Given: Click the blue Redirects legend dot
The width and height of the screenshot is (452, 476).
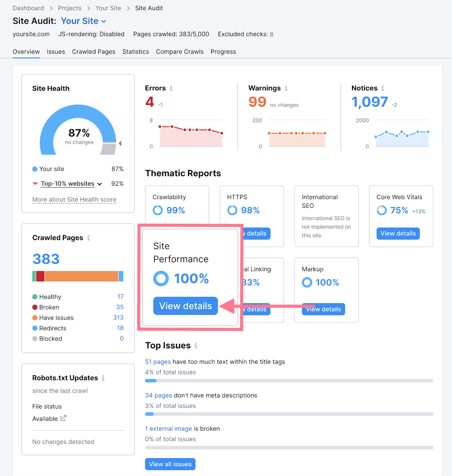Looking at the screenshot, I should click(35, 328).
